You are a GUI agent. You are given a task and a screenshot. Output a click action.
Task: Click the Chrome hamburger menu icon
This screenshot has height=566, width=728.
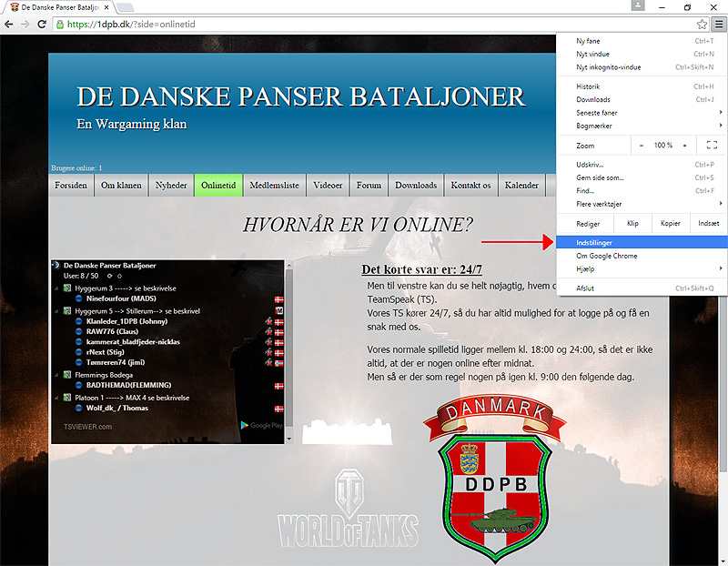(718, 24)
